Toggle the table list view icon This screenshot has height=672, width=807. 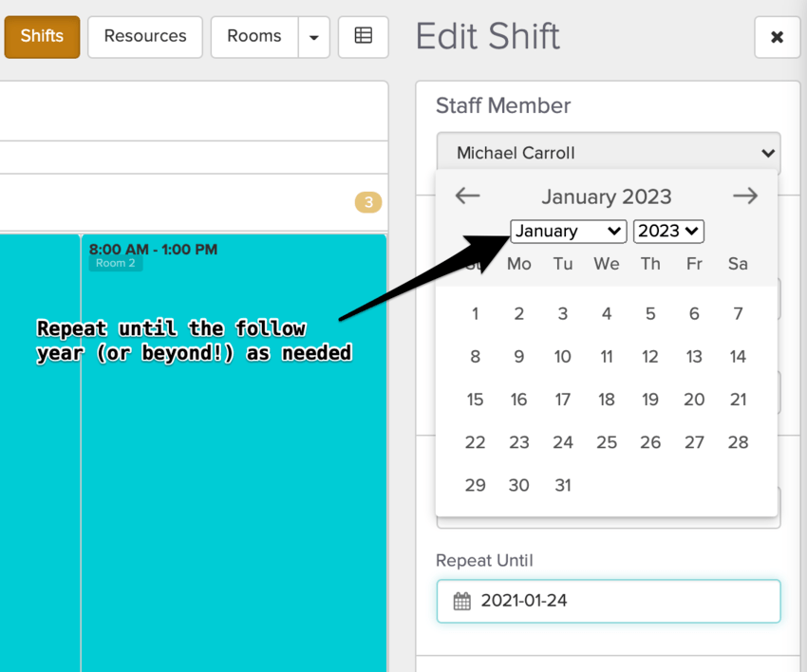coord(364,36)
